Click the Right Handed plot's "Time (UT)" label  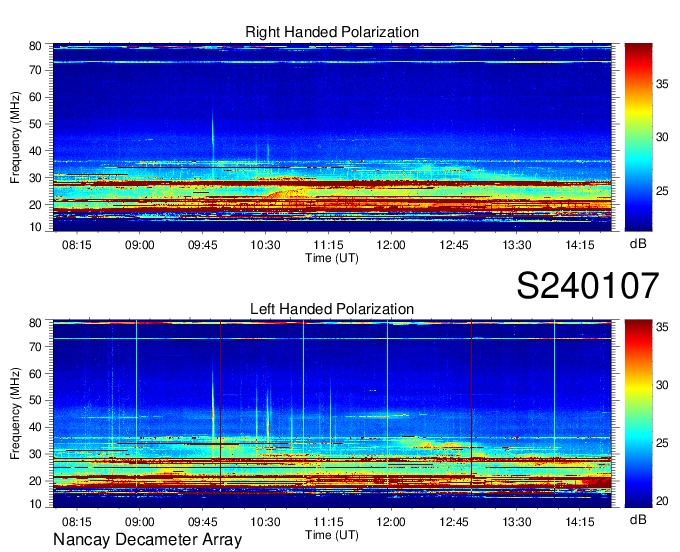point(332,258)
